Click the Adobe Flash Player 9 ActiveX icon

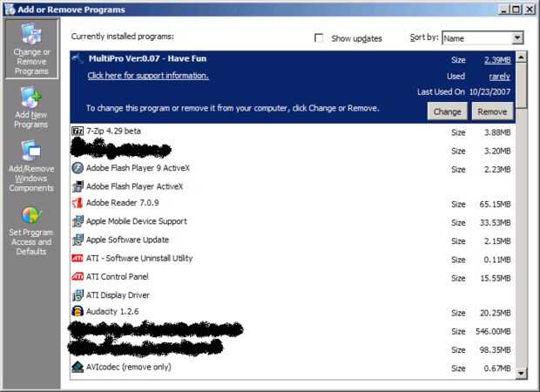(78, 168)
